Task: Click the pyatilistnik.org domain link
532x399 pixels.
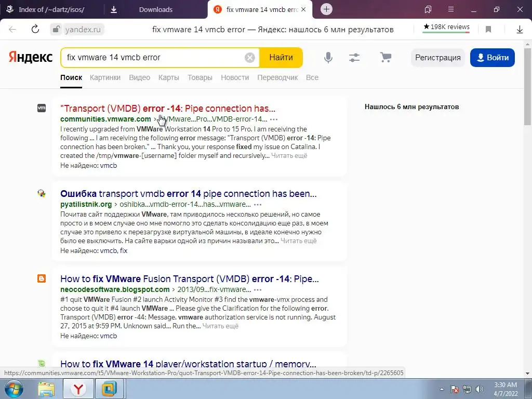Action: click(x=86, y=204)
